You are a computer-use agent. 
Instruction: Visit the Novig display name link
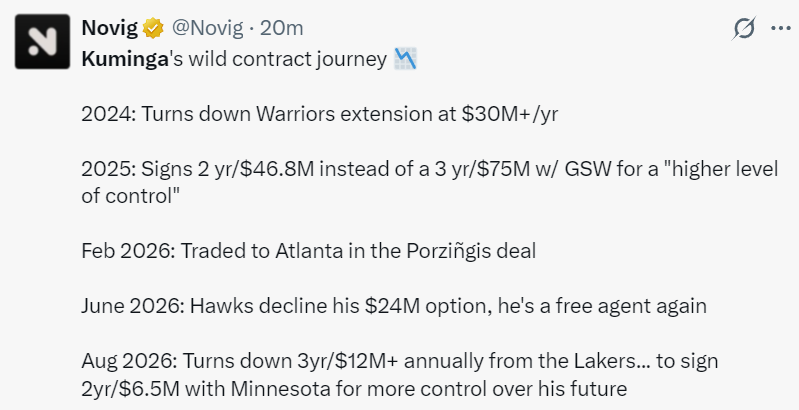(x=110, y=28)
